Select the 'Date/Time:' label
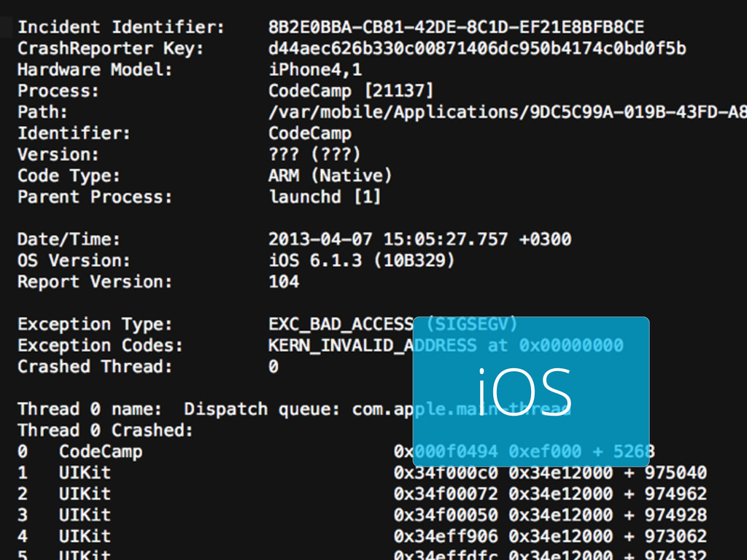Viewport: 747px width, 560px height. [x=69, y=239]
